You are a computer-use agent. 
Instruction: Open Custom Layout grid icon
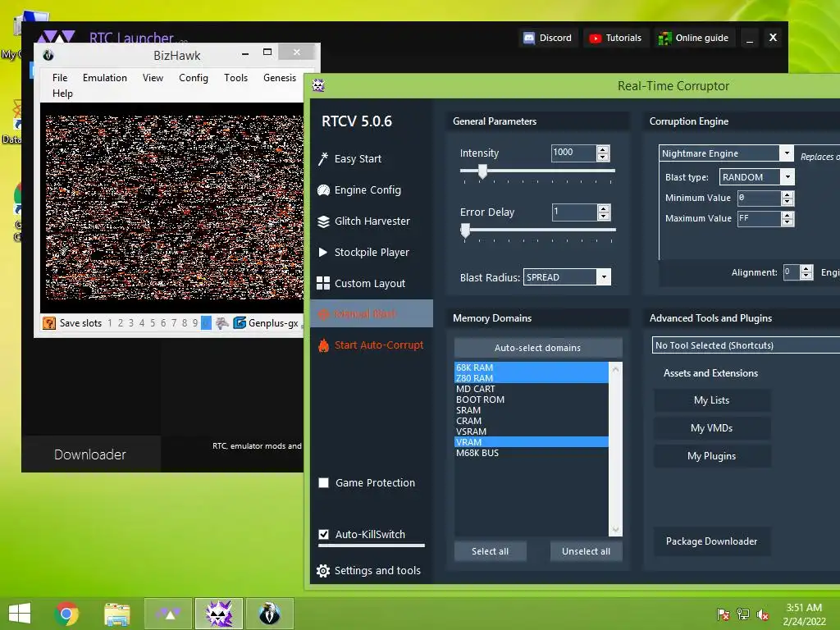click(323, 283)
